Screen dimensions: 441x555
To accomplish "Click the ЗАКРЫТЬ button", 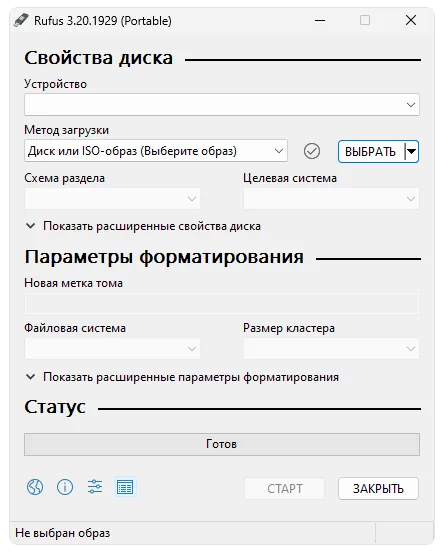I will pyautogui.click(x=378, y=488).
